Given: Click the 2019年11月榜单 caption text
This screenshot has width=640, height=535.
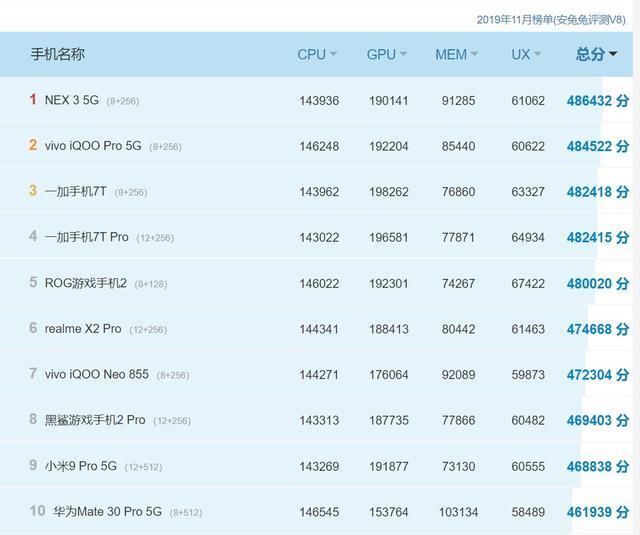Looking at the screenshot, I should [x=551, y=19].
